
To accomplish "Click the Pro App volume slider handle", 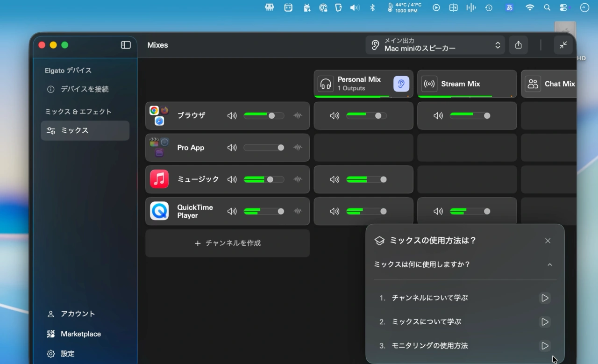I will (281, 147).
